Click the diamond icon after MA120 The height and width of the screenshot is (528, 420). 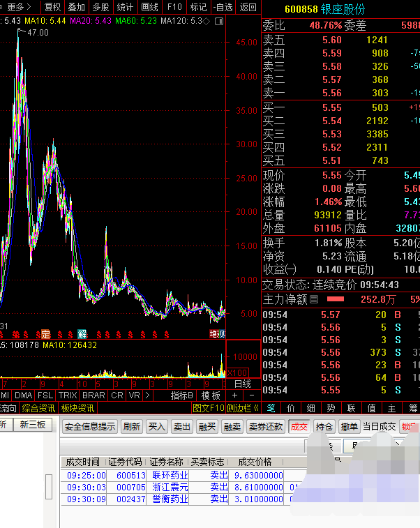(x=207, y=21)
